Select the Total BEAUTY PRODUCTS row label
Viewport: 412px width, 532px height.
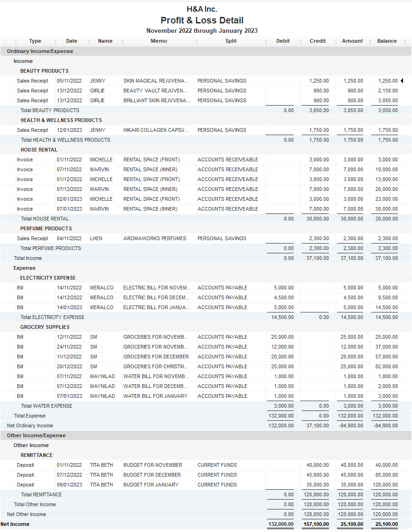(50, 110)
